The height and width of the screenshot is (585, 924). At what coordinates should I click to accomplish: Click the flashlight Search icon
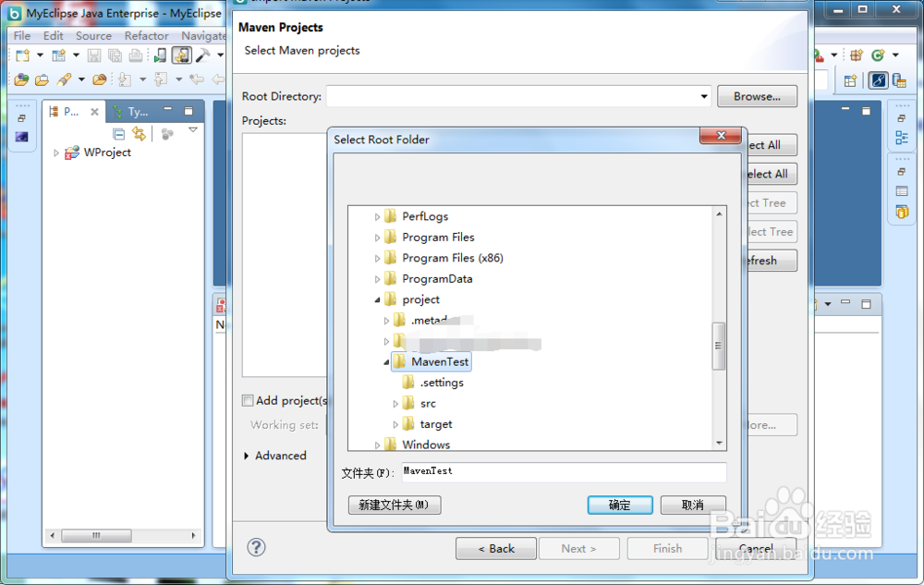[x=64, y=79]
